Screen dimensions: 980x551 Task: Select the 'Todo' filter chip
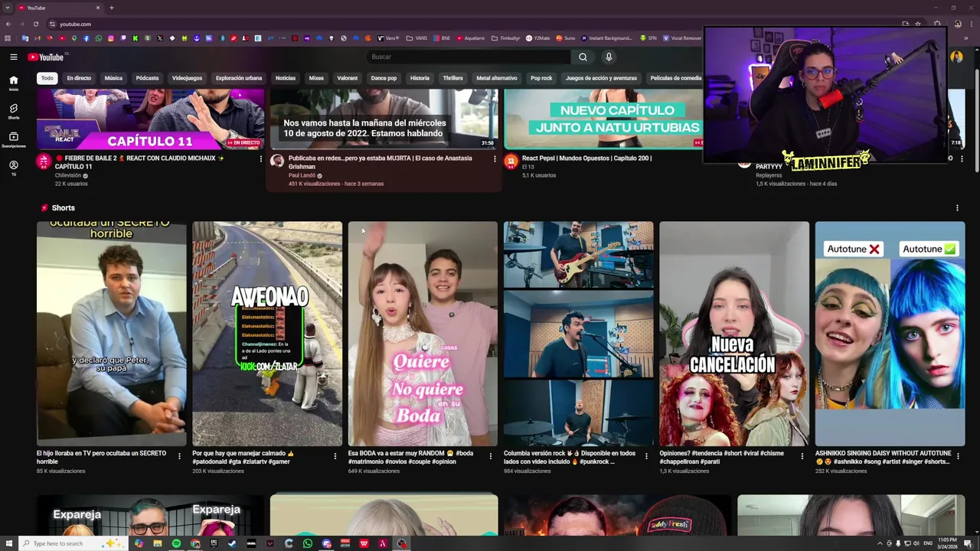(47, 78)
